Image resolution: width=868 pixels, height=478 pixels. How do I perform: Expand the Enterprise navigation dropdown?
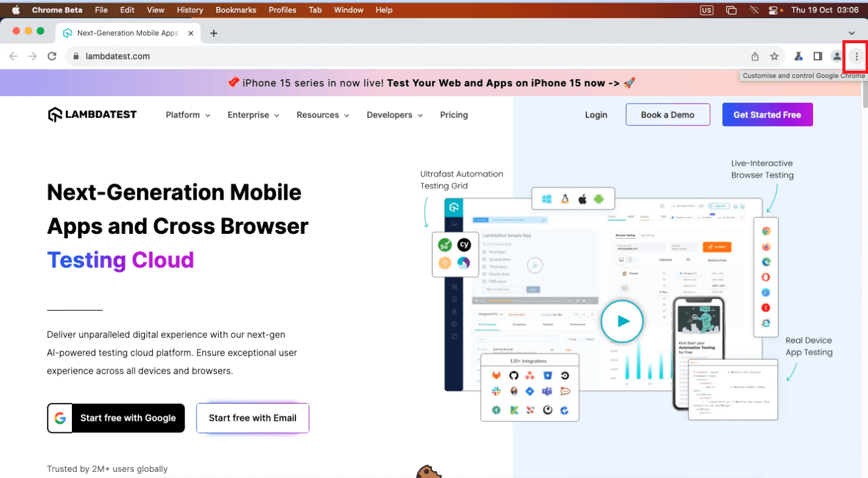pyautogui.click(x=253, y=115)
